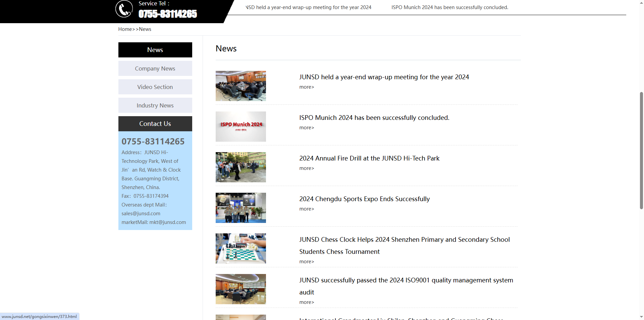The image size is (644, 320).
Task: Open the ISPO Munich 2024 thumbnail
Action: (x=241, y=127)
